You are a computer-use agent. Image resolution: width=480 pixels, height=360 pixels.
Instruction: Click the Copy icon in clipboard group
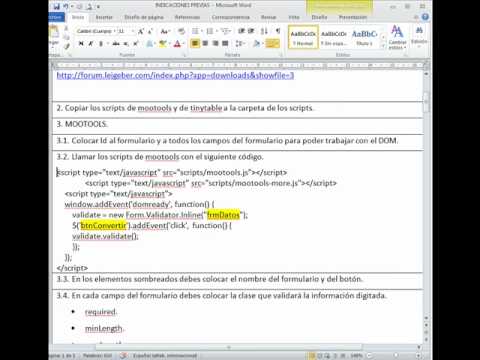point(66,37)
